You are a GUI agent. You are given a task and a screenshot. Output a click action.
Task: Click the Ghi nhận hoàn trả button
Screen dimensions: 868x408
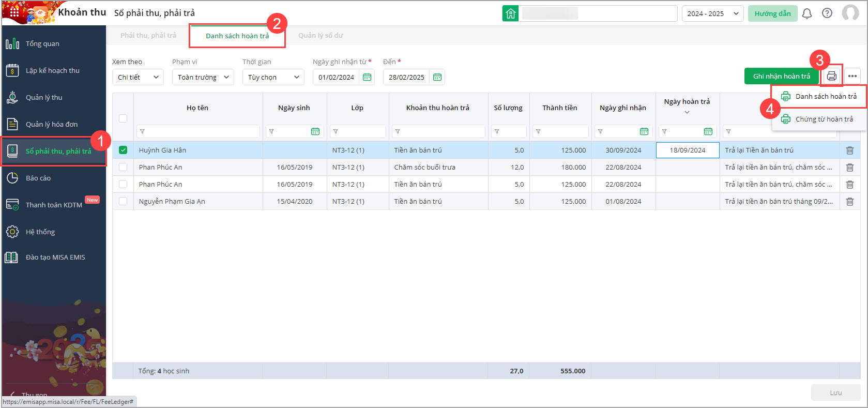tap(781, 76)
